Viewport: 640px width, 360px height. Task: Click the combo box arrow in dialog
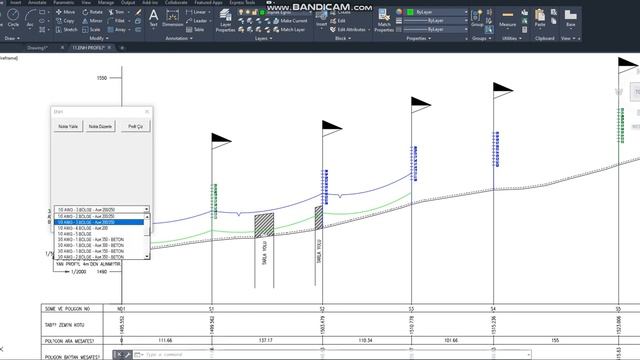coord(147,209)
